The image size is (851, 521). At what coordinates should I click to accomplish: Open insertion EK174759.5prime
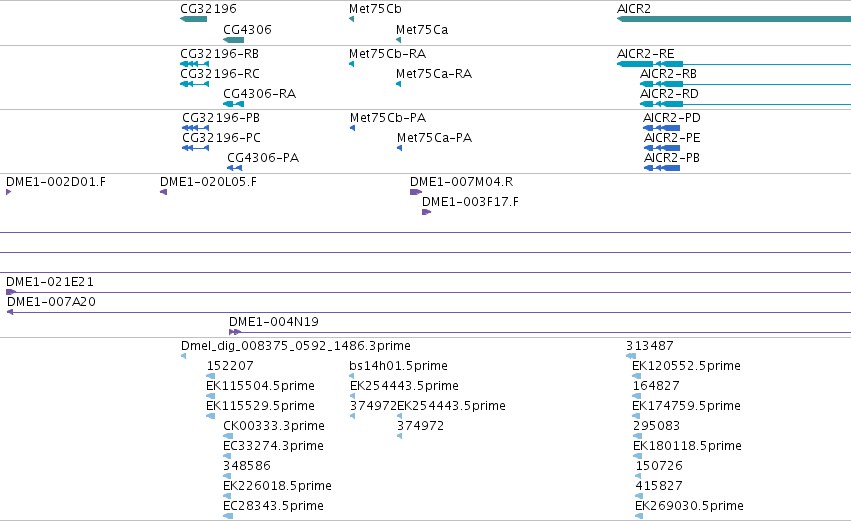click(686, 406)
